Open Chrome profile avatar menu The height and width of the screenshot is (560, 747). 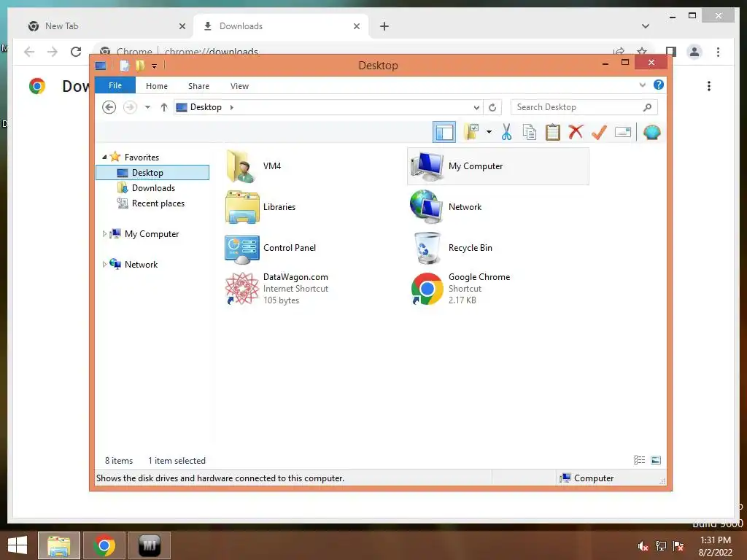coord(694,52)
